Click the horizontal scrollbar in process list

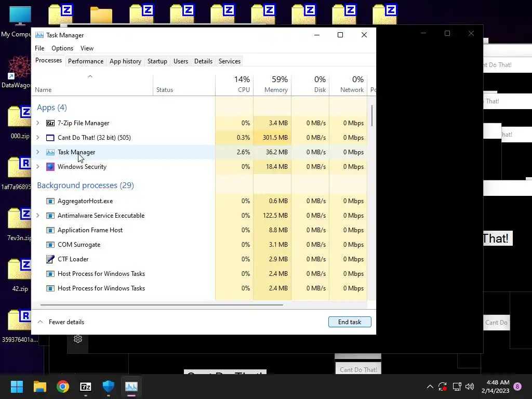click(x=162, y=305)
